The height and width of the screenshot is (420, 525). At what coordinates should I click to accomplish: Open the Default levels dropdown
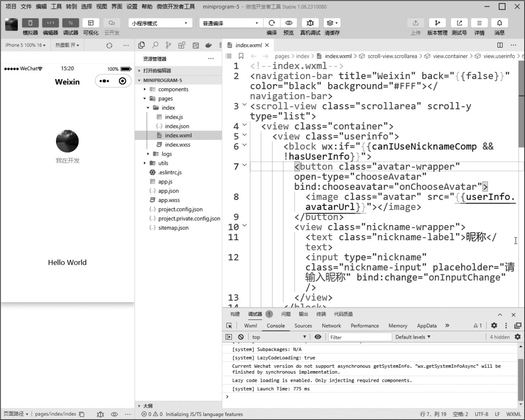[x=413, y=337]
